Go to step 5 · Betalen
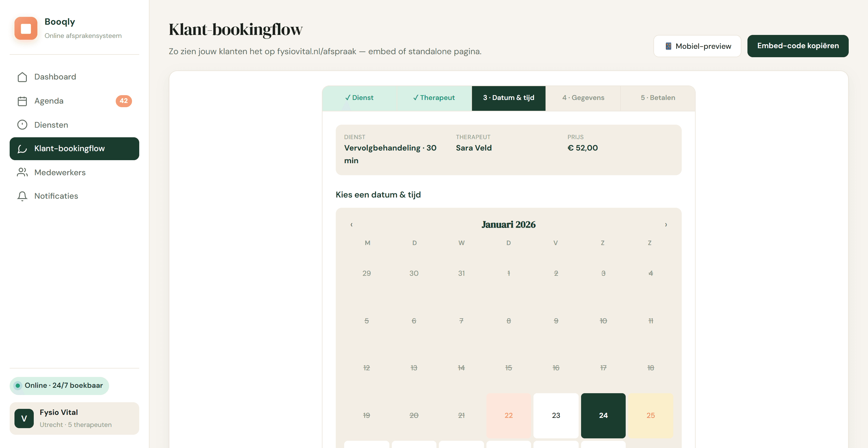 point(658,98)
